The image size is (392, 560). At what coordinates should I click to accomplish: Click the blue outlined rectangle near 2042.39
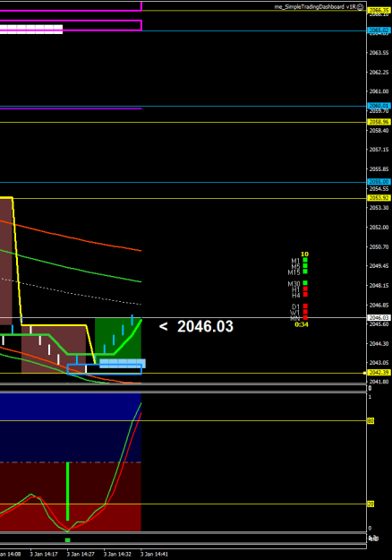(105, 369)
